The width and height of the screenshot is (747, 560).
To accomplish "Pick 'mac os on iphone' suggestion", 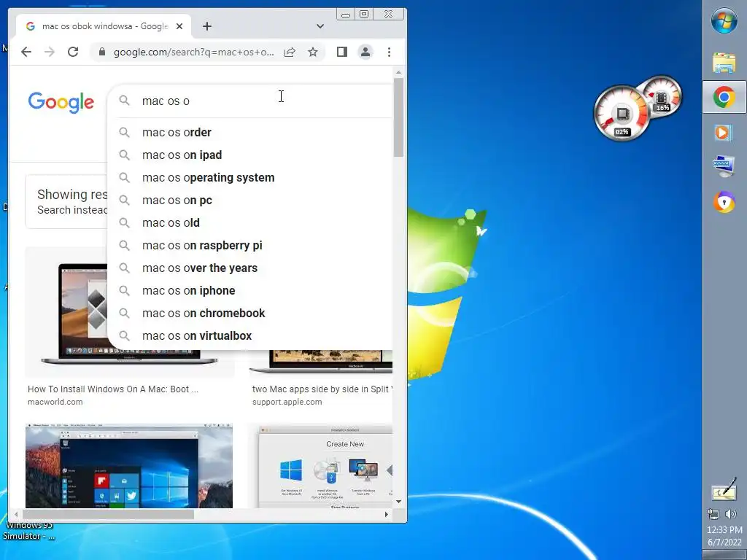I will coord(250,290).
